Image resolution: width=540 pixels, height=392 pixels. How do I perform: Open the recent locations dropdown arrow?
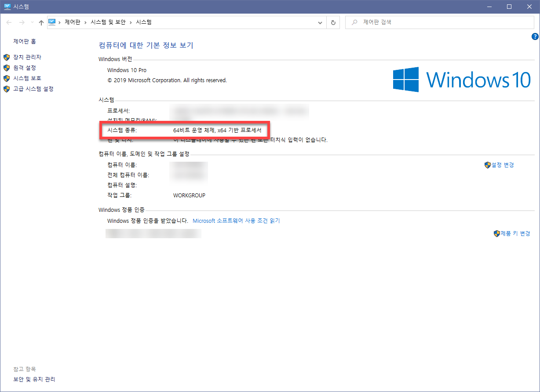(32, 22)
